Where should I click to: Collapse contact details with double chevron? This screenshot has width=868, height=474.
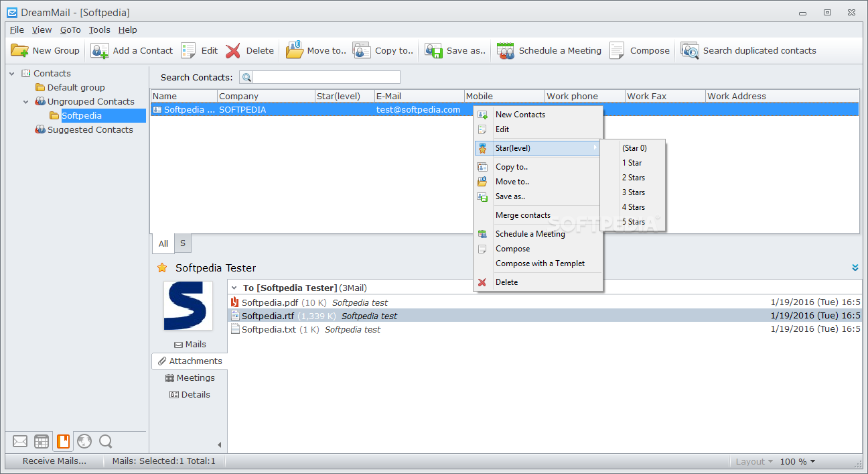[x=855, y=268]
